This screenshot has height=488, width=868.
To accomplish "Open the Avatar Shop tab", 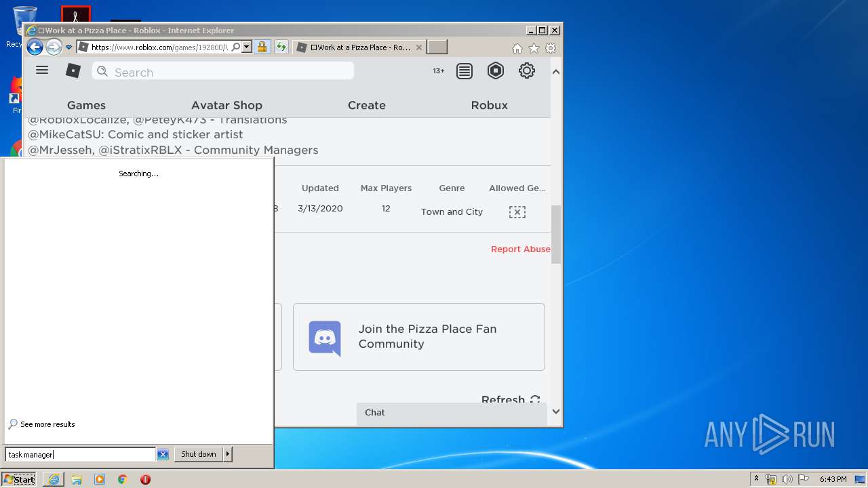I will 226,105.
